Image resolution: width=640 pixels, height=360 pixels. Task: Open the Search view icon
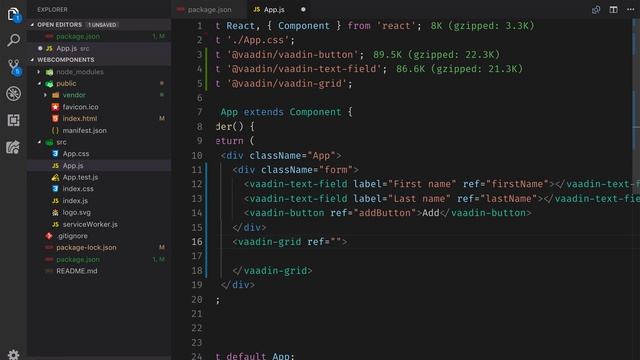coord(13,40)
